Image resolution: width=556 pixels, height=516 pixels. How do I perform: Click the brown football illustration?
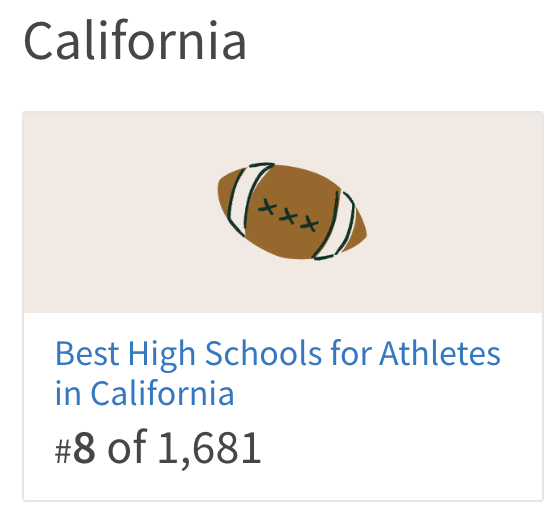pos(292,211)
